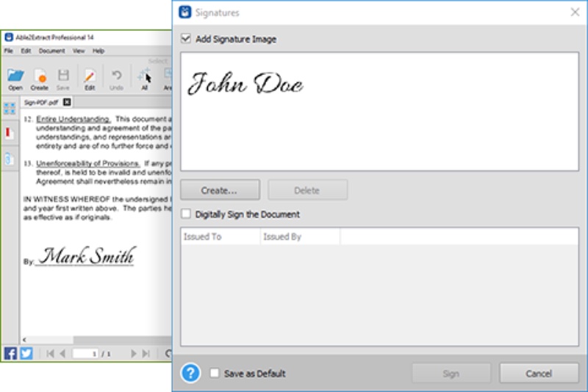The height and width of the screenshot is (392, 588).
Task: Open the thumbnails panel in left sidebar
Action: (10, 109)
